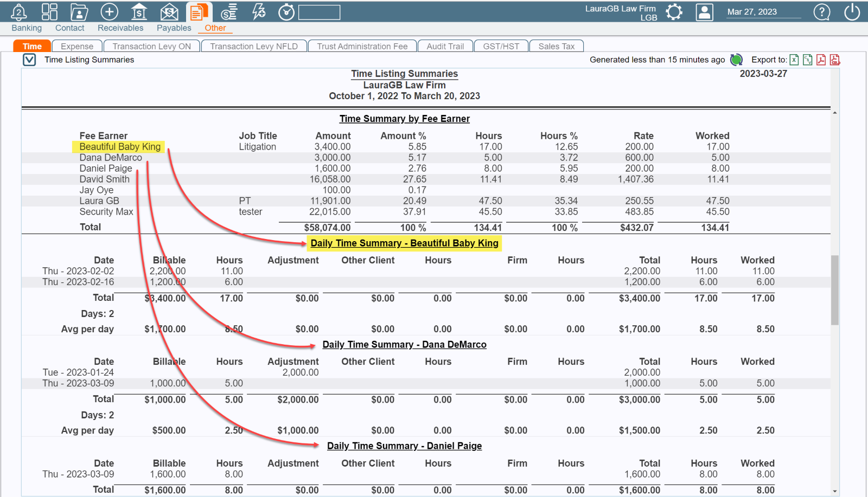The width and height of the screenshot is (868, 497).
Task: Click the timer text input box
Action: point(320,12)
